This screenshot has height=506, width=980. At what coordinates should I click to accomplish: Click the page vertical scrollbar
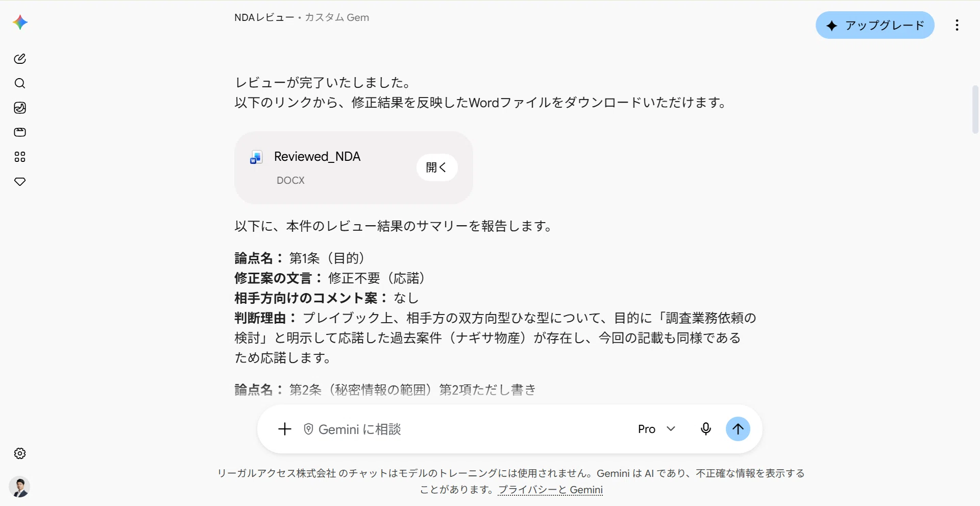[975, 110]
